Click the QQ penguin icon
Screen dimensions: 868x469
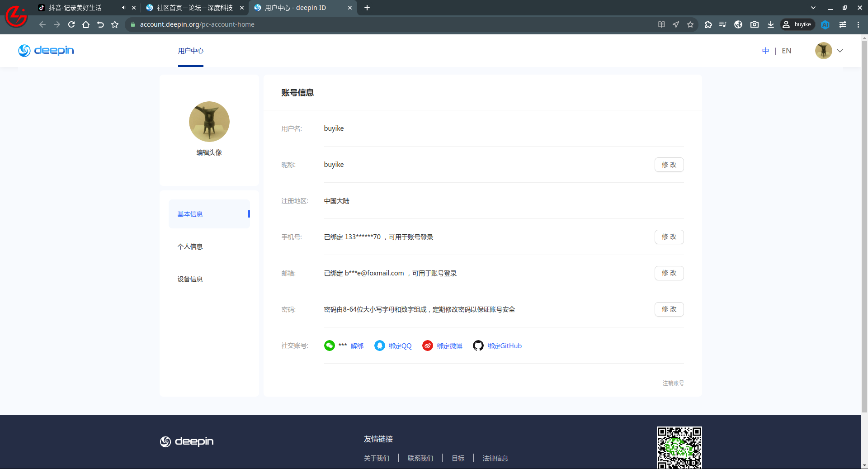click(380, 346)
